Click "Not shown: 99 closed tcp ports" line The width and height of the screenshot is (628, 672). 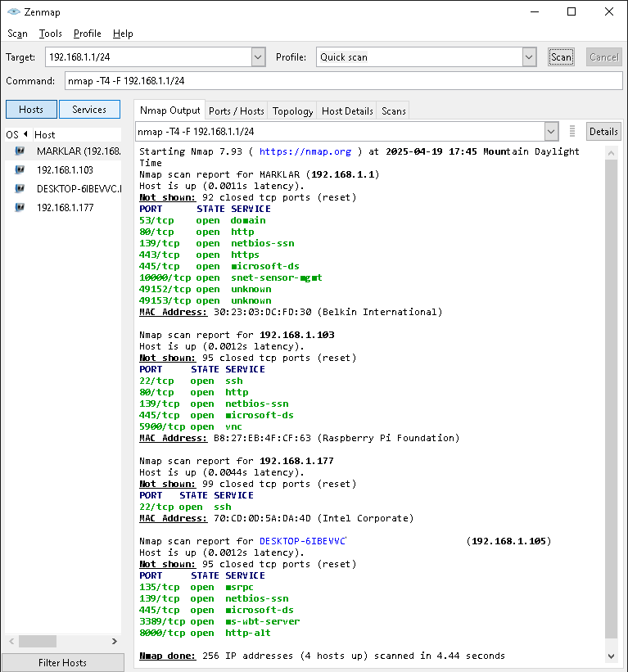click(x=248, y=484)
